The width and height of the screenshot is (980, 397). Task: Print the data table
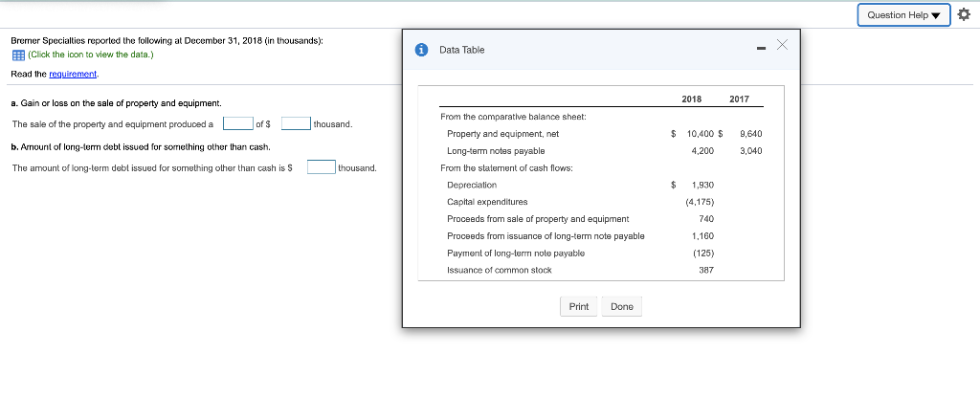pyautogui.click(x=579, y=306)
